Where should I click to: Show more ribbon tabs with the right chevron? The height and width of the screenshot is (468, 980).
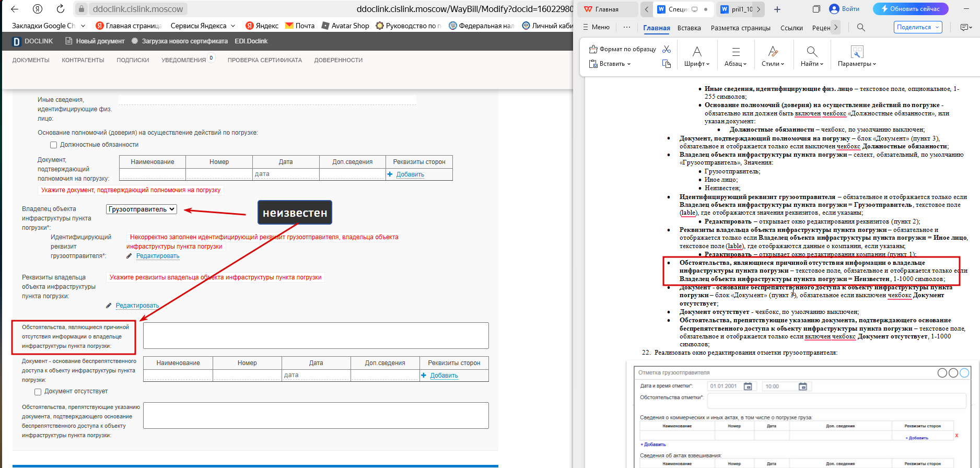click(836, 27)
